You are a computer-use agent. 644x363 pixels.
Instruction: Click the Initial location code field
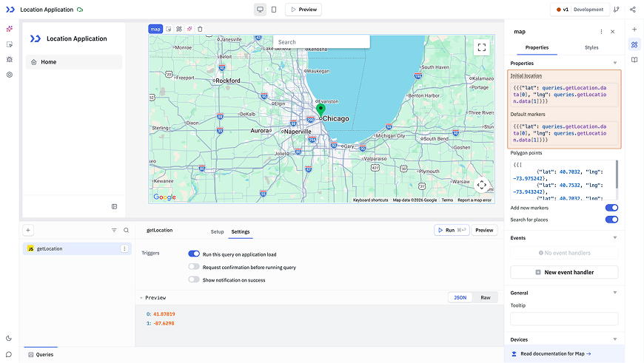pyautogui.click(x=564, y=95)
